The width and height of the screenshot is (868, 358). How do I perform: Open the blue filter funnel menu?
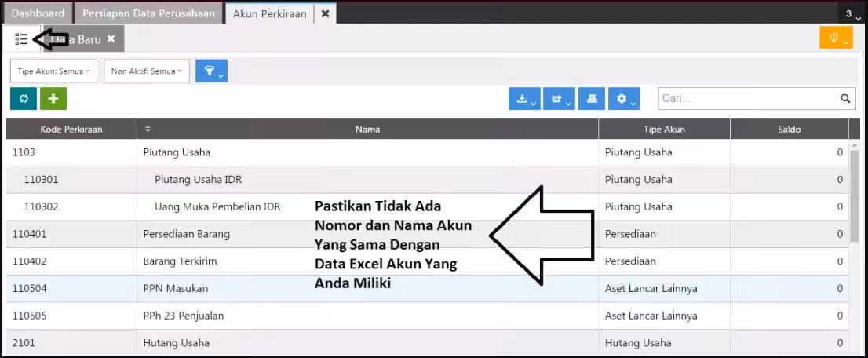[211, 71]
